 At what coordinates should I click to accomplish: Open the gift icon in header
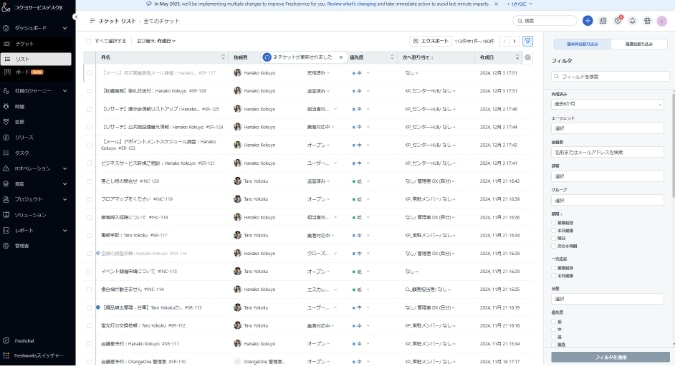[647, 21]
